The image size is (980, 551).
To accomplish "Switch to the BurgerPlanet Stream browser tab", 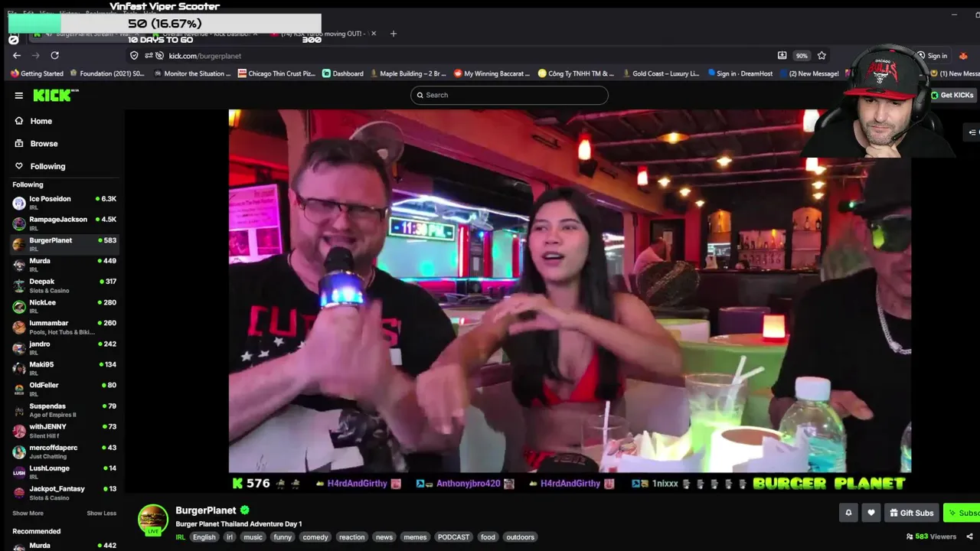I will pos(86,34).
